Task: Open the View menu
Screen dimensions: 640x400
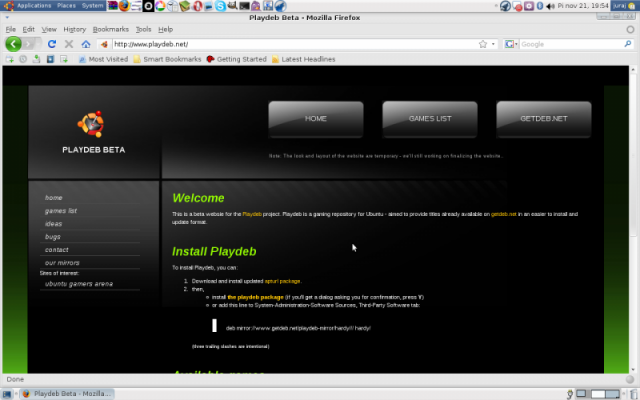Action: pyautogui.click(x=49, y=29)
